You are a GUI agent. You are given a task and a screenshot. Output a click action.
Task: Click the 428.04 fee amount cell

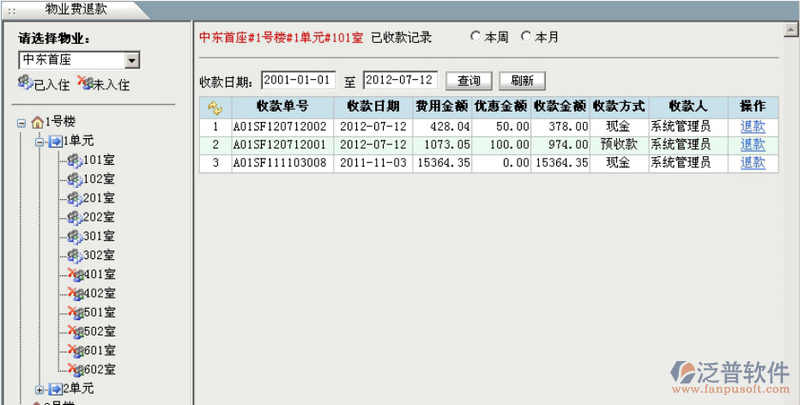click(x=442, y=126)
